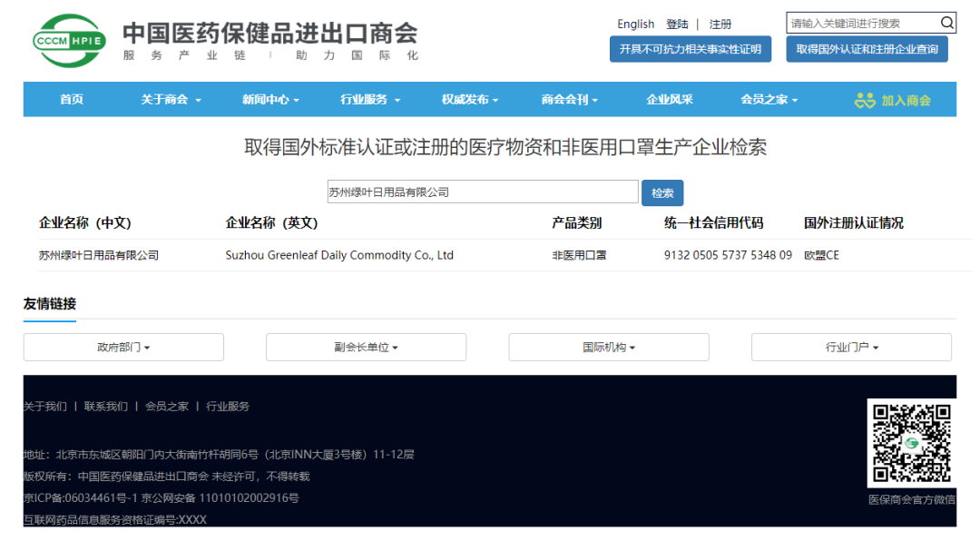Open the 企业风采 menu item
This screenshot has height=551, width=980.
(x=670, y=100)
